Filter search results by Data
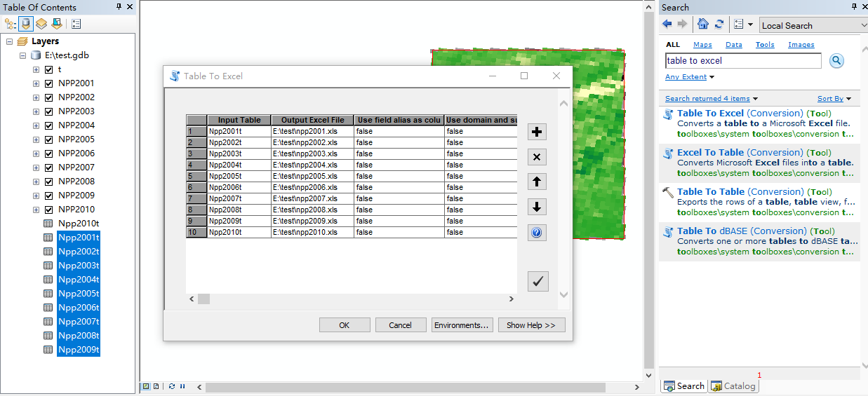Image resolution: width=868 pixels, height=396 pixels. coord(734,45)
